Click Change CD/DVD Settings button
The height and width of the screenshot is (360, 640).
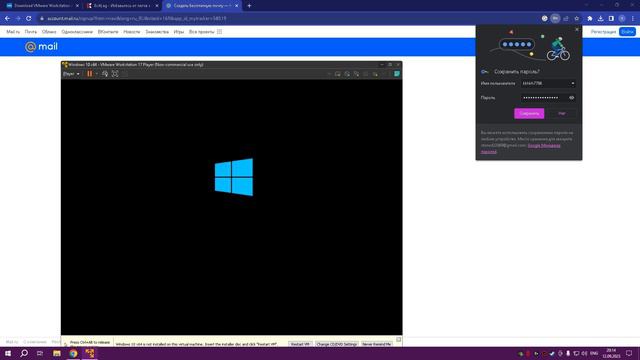[337, 344]
